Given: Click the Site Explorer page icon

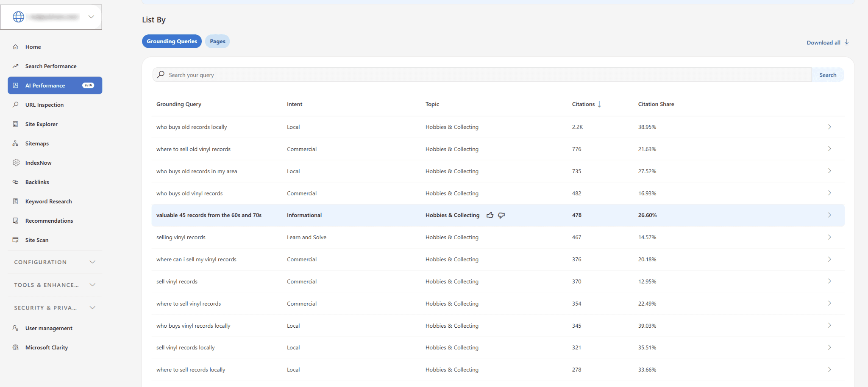Looking at the screenshot, I should tap(16, 124).
